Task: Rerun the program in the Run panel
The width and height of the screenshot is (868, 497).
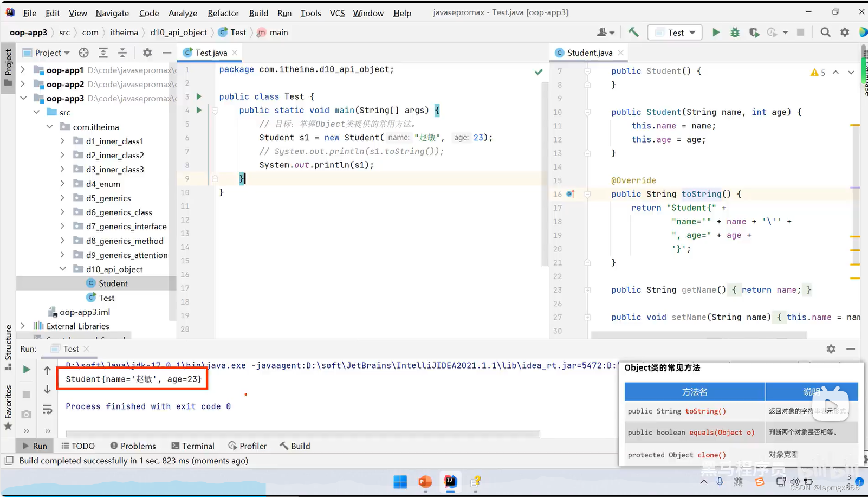Action: 26,370
